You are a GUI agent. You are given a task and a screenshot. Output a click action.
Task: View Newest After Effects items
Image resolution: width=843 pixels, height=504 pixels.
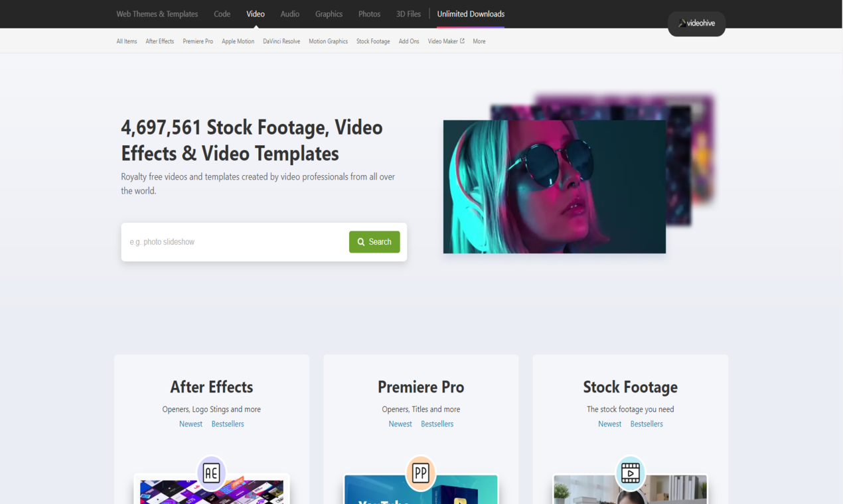pyautogui.click(x=191, y=424)
